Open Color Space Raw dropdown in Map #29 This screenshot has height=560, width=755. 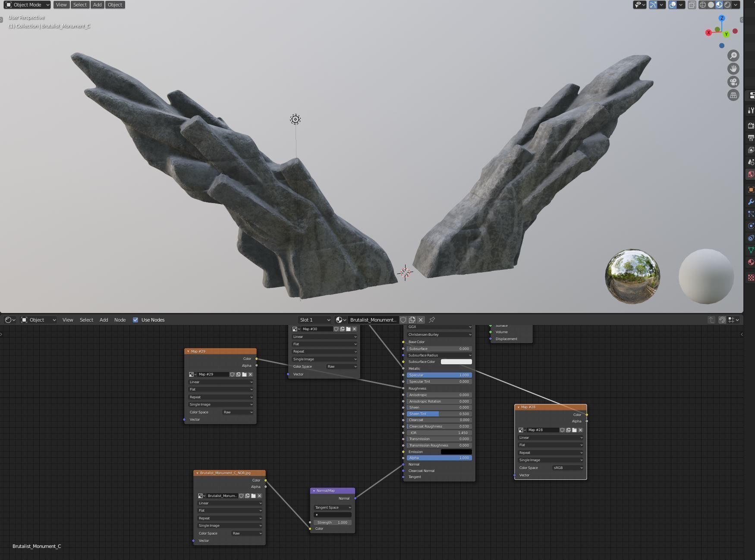click(238, 412)
